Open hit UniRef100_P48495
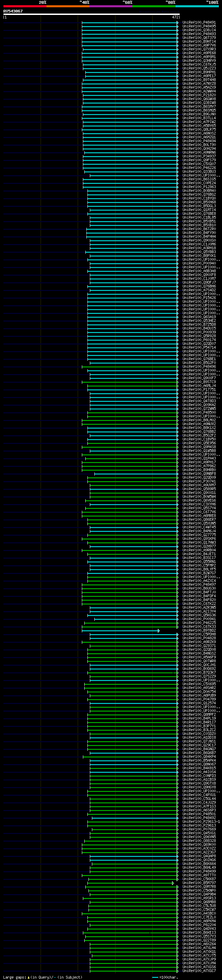 coord(199,26)
